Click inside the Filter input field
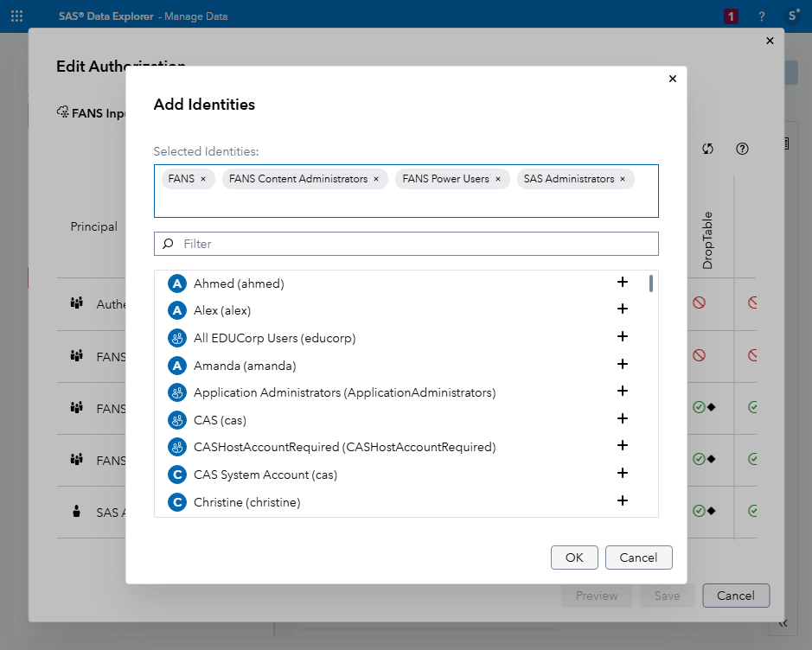The height and width of the screenshot is (650, 812). 346,244
